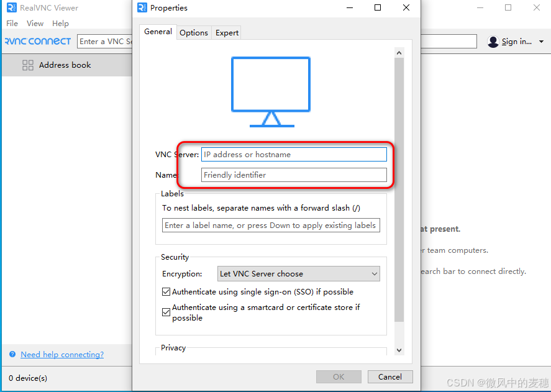Close the Properties dialog
551x392 pixels.
(x=406, y=7)
